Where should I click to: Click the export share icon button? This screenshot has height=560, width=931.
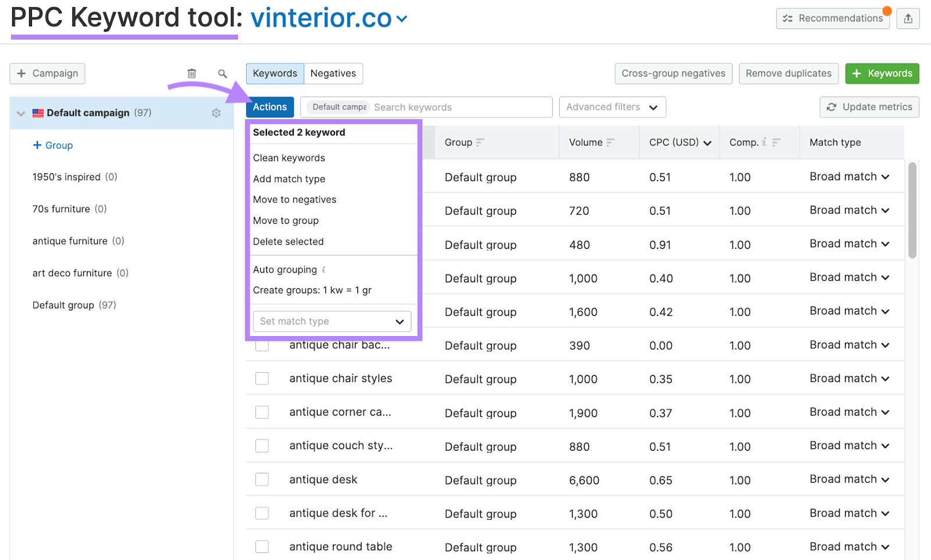click(908, 19)
